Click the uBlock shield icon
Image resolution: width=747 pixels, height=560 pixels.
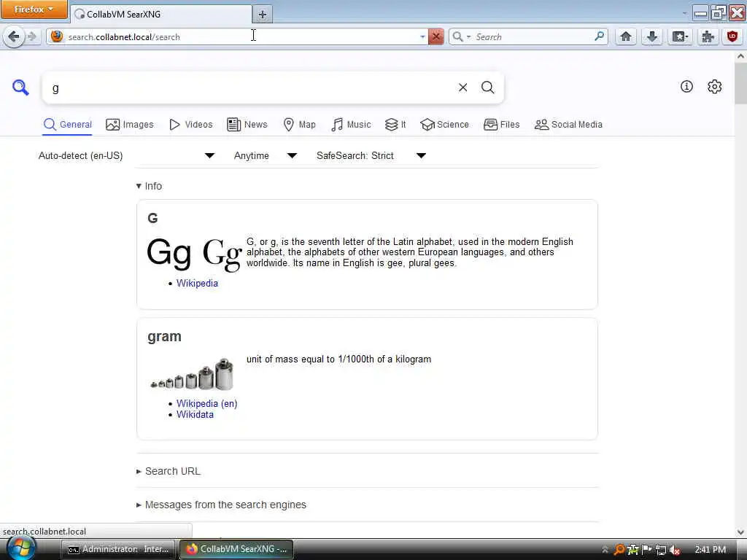tap(733, 36)
